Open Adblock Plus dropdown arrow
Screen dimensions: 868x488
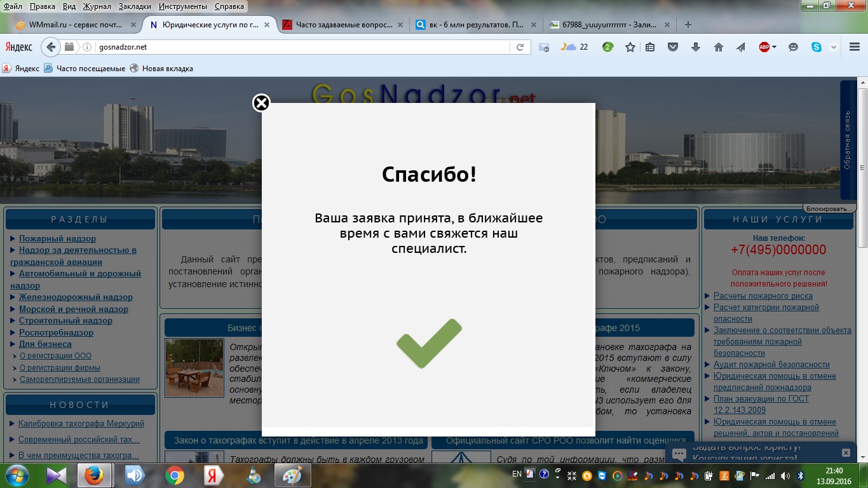click(774, 47)
